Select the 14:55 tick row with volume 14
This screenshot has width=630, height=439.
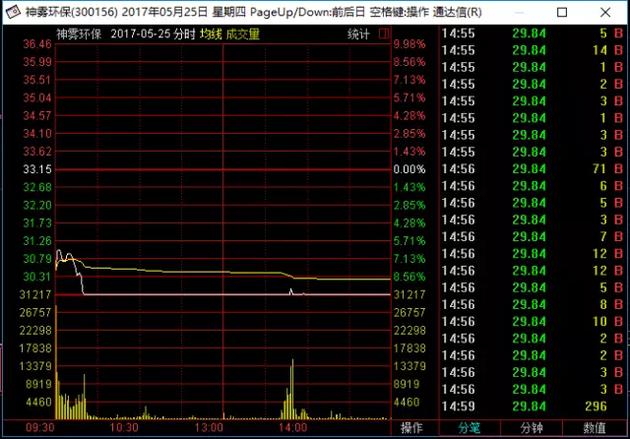point(532,50)
